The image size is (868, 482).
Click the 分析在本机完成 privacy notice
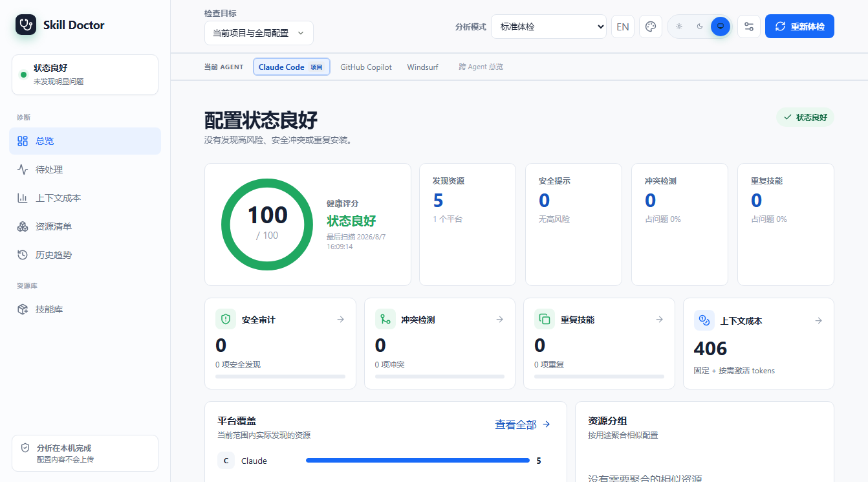(x=85, y=453)
